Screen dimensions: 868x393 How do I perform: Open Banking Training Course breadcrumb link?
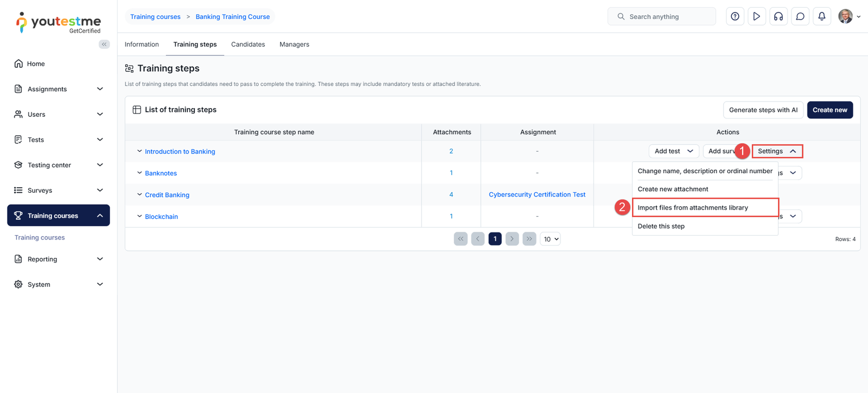pos(233,17)
